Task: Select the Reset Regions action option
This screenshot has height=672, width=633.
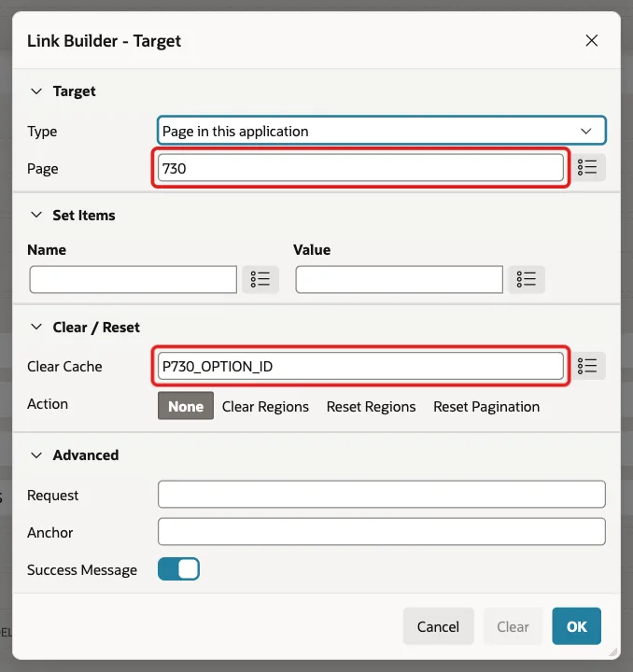Action: coord(372,406)
